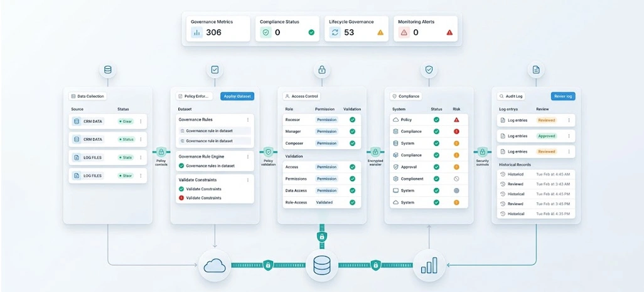Click the Lifecycle Governance refresh arrows icon
Image resolution: width=644 pixels, height=292 pixels.
(335, 33)
